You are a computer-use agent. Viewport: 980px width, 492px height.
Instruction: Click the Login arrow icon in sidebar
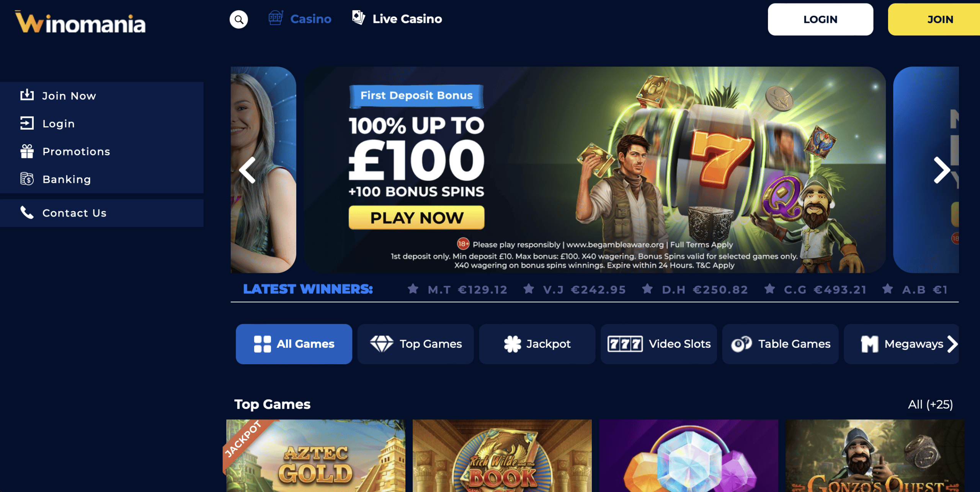tap(27, 123)
